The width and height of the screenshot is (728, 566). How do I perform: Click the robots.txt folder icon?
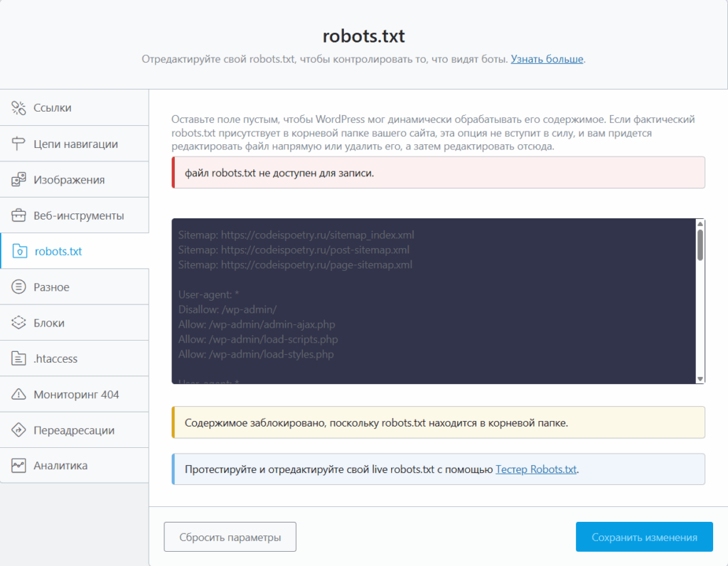click(20, 252)
